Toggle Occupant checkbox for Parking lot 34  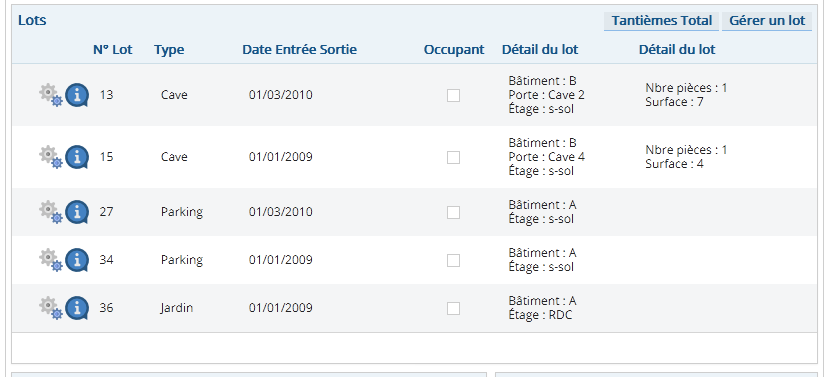(x=453, y=260)
